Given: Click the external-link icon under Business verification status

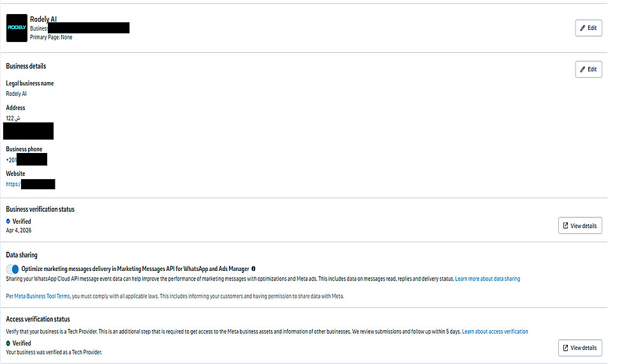Looking at the screenshot, I should click(x=565, y=226).
